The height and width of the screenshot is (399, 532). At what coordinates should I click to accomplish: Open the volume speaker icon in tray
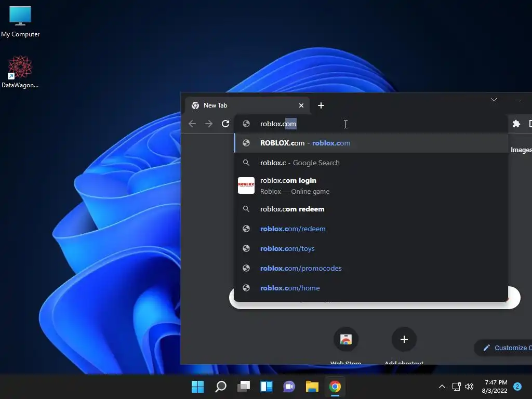pos(469,387)
